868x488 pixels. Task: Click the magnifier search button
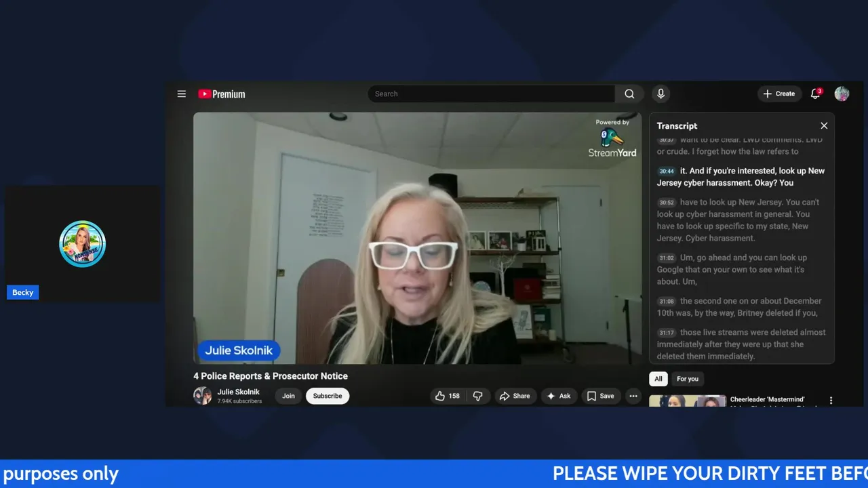tap(629, 94)
